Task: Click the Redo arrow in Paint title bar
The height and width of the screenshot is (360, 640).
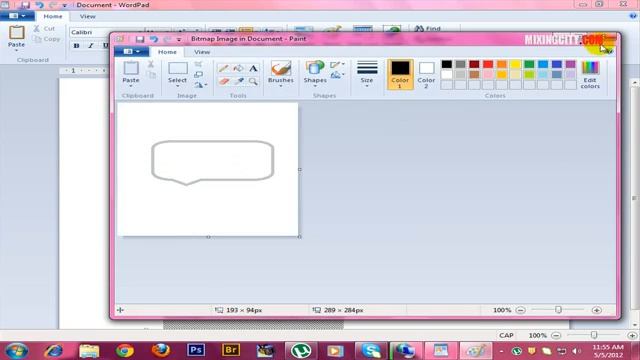Action: [167, 39]
